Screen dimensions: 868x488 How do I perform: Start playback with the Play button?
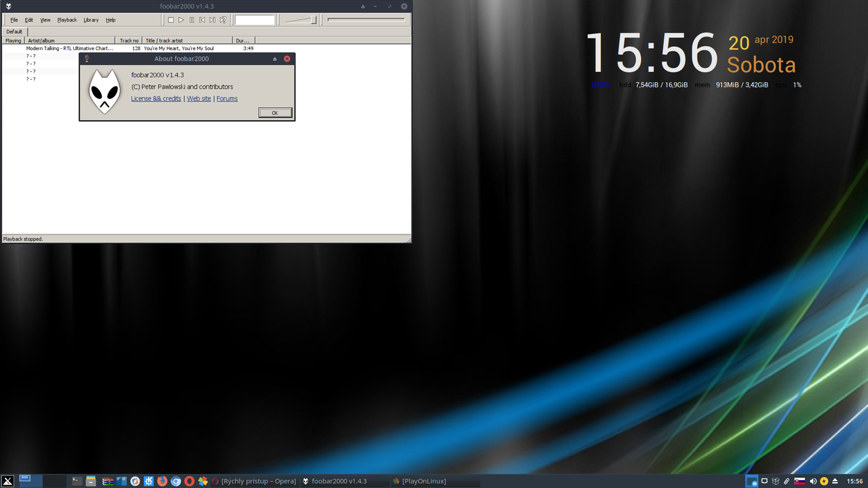click(x=181, y=20)
